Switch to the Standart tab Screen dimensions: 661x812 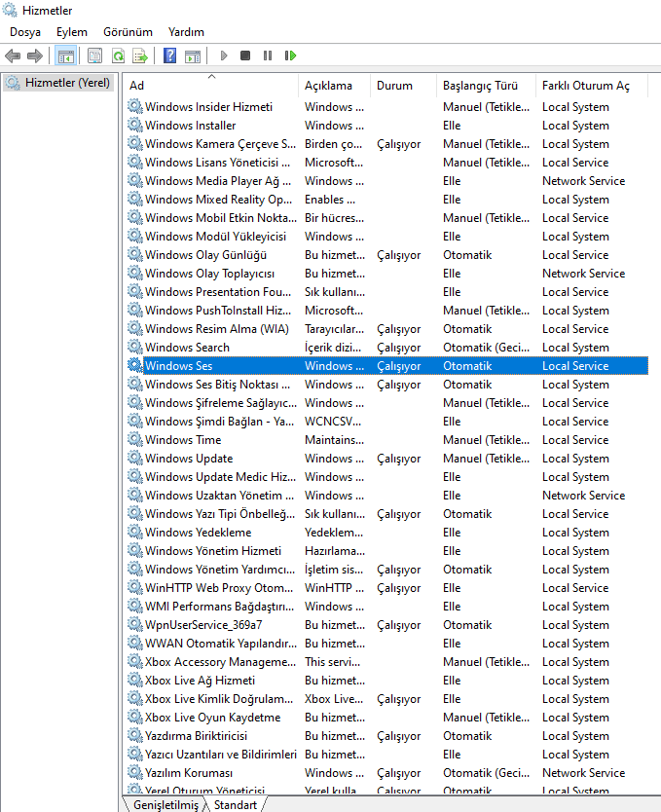click(235, 805)
